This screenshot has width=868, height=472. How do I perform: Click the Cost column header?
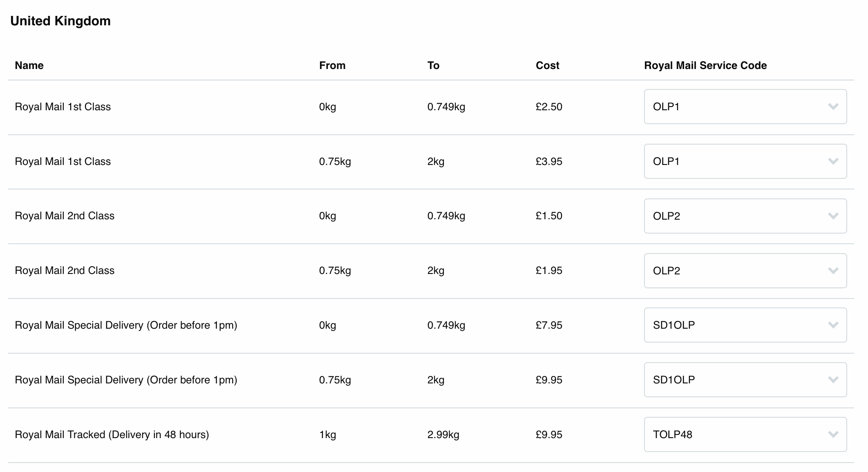pyautogui.click(x=547, y=65)
